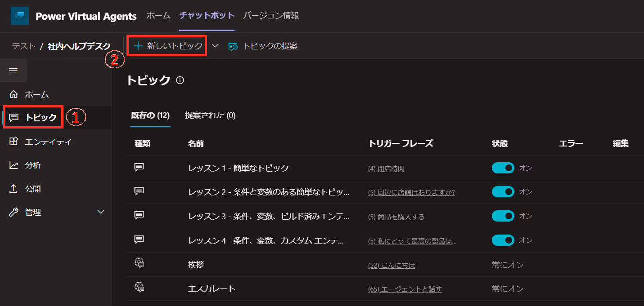Open the (5) 周辺に店舗はありますか? link
Screen dimensions: 644x306
(x=411, y=192)
